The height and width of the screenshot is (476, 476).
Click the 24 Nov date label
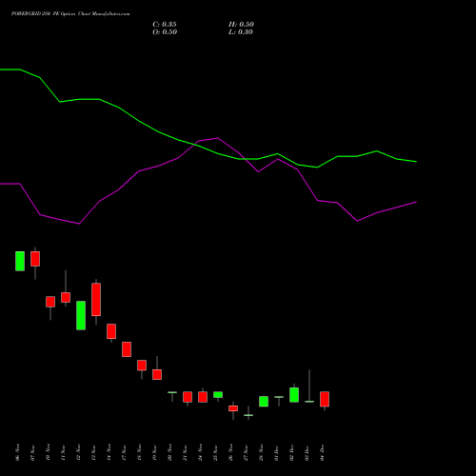200,452
